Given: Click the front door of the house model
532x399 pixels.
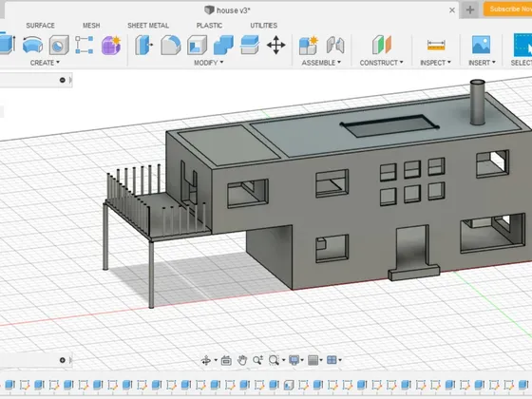Looking at the screenshot, I should click(412, 247).
